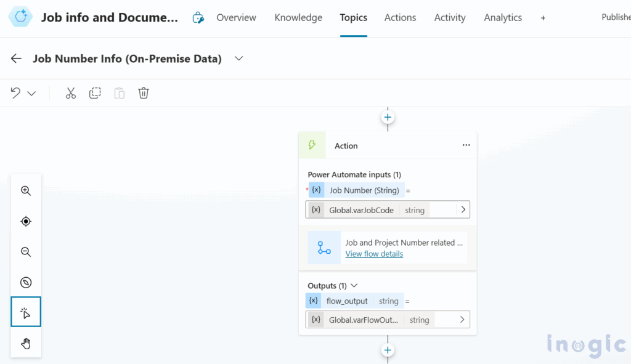The image size is (631, 364).
Task: Open the Action card's more options menu
Action: (466, 145)
